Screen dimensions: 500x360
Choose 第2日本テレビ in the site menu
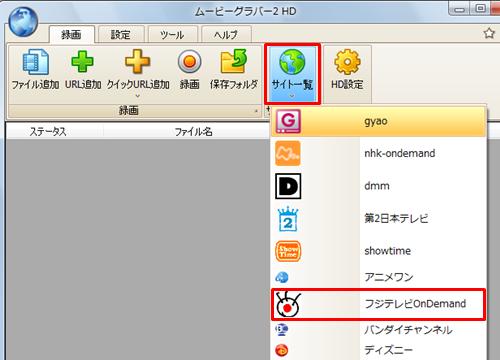pos(379,219)
